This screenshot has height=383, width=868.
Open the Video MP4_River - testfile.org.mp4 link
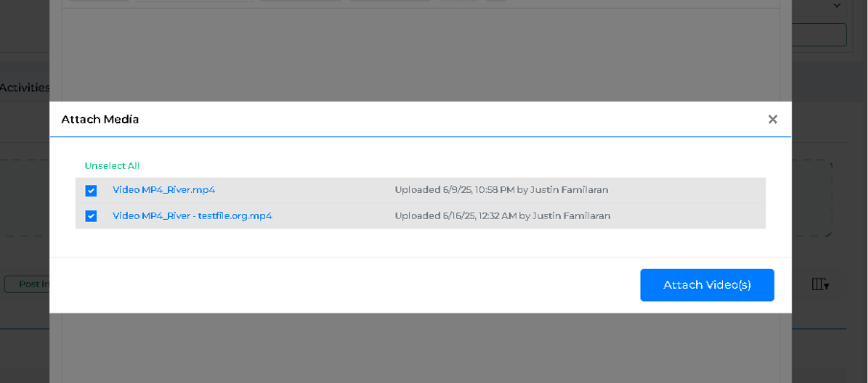pos(193,216)
